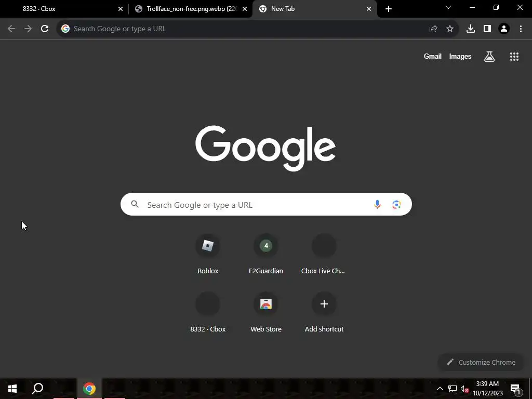
Task: Click the magnifier icon in search box
Action: 135,204
